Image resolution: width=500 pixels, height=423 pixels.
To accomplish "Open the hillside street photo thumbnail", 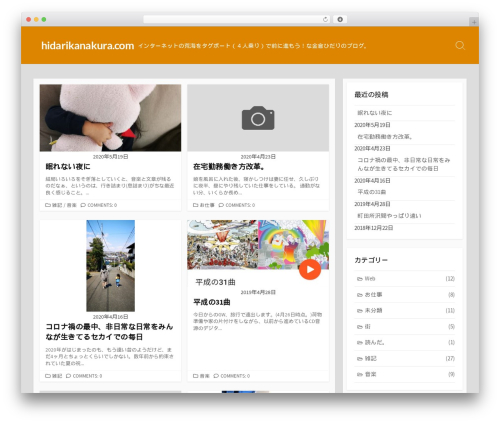I will (x=110, y=266).
